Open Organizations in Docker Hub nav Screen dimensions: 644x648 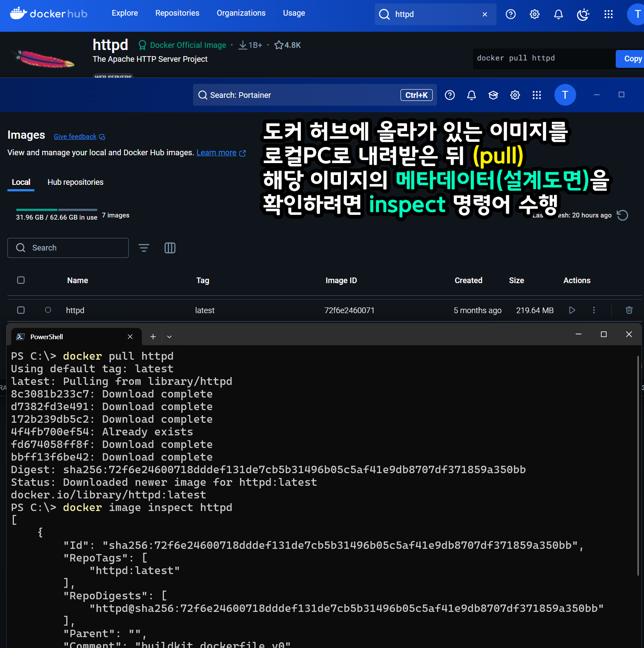tap(241, 13)
